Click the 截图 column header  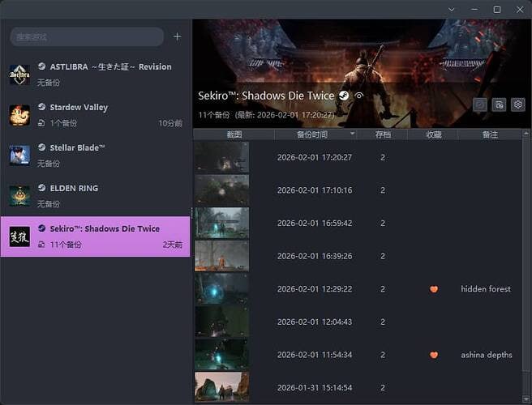click(234, 134)
